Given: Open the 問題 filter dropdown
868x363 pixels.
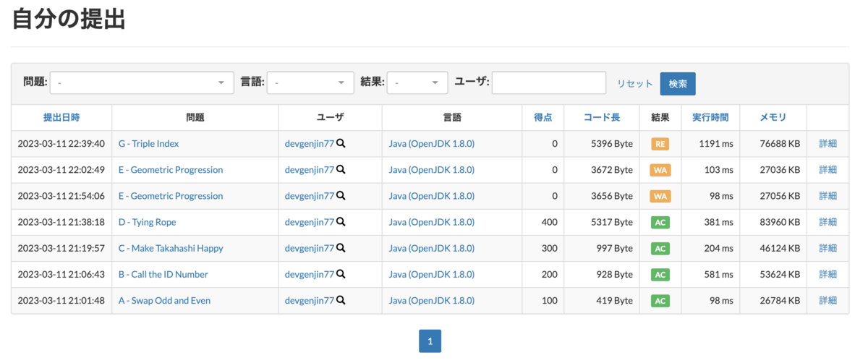Looking at the screenshot, I should [x=142, y=83].
